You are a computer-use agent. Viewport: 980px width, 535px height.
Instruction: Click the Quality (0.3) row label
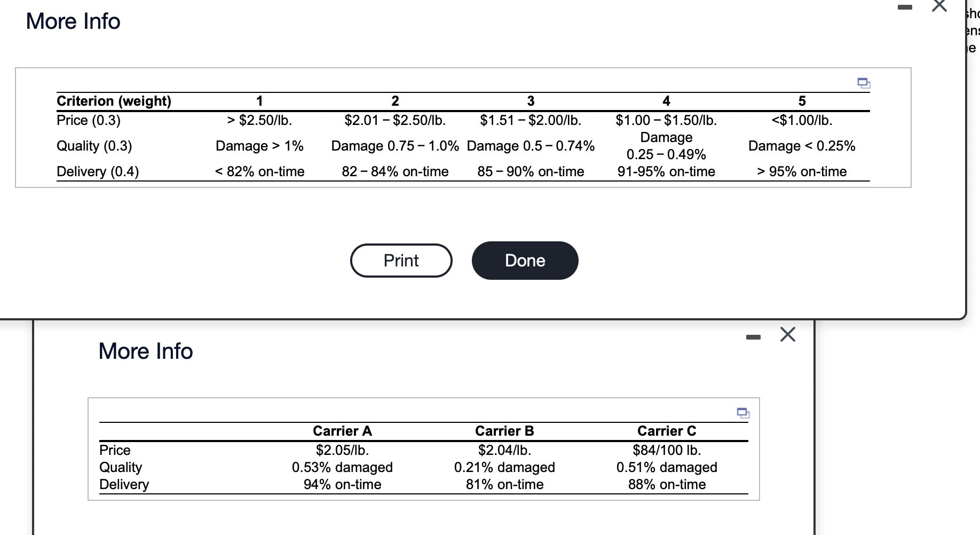click(x=94, y=146)
